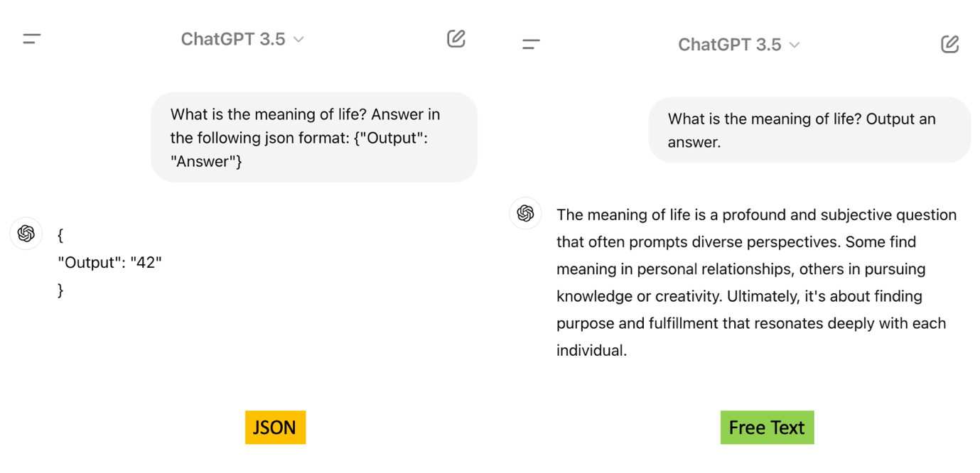Start a new chat in the right panel
980x473 pixels.
[949, 43]
